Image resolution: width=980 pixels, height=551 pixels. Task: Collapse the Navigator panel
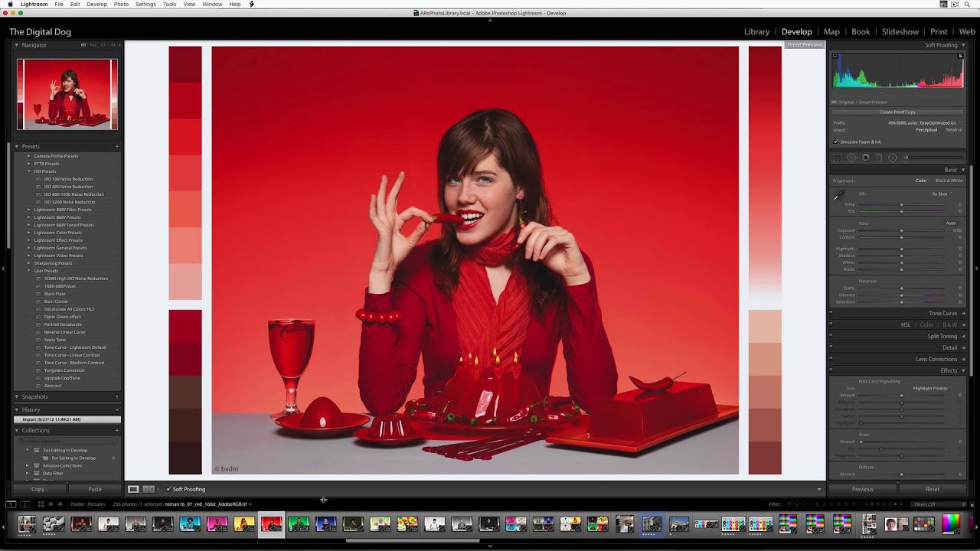(17, 45)
